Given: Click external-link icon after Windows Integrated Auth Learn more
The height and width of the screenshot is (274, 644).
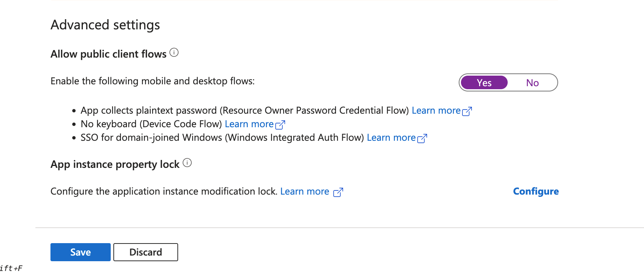Looking at the screenshot, I should point(422,138).
